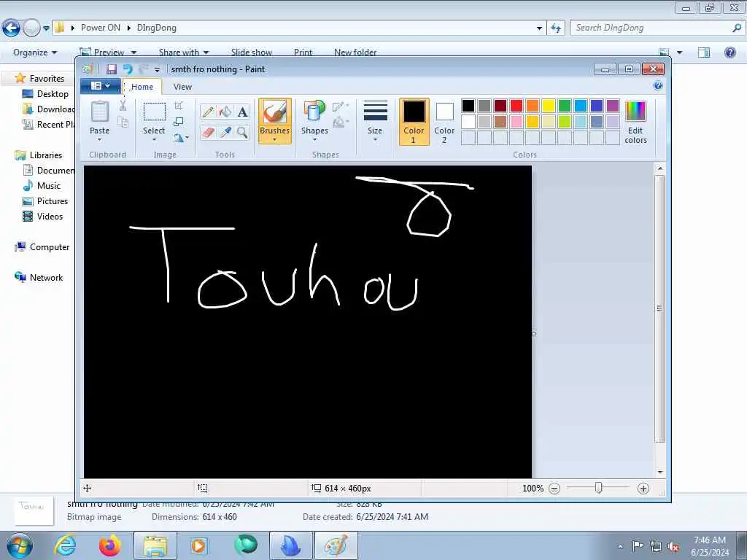Click Edit colors rainbow icon
747x560 pixels.
point(635,112)
